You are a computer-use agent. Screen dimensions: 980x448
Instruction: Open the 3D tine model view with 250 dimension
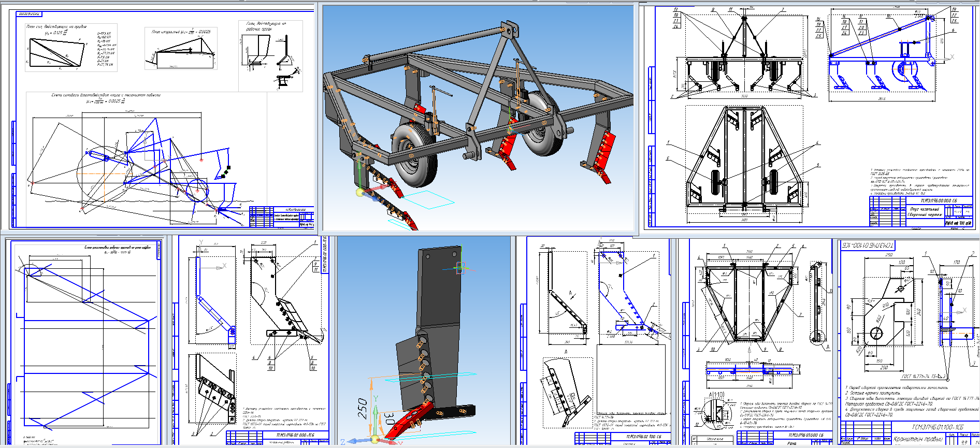pos(424,340)
